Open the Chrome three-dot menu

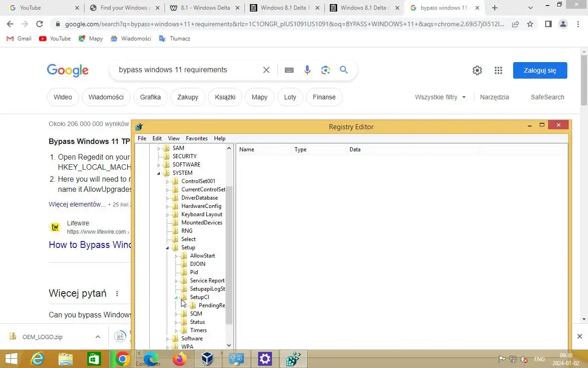[578, 24]
